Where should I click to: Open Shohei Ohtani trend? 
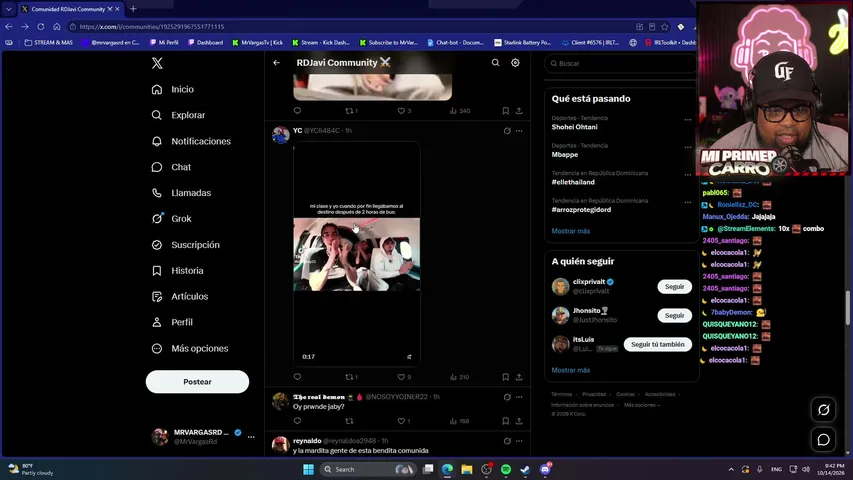(574, 127)
